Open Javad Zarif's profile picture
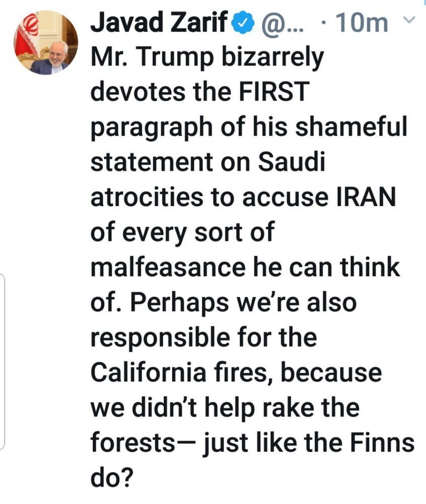Viewport: 426px width, 504px height. pos(46,42)
